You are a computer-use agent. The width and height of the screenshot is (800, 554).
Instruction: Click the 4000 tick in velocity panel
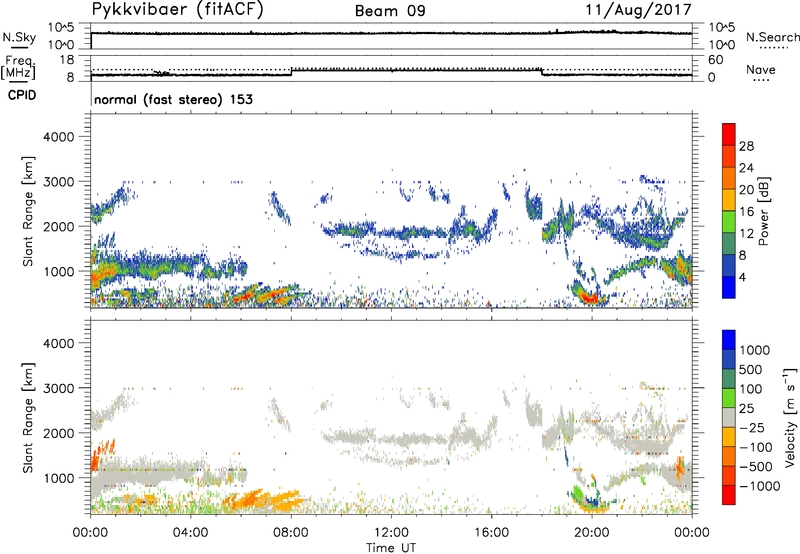(x=58, y=343)
